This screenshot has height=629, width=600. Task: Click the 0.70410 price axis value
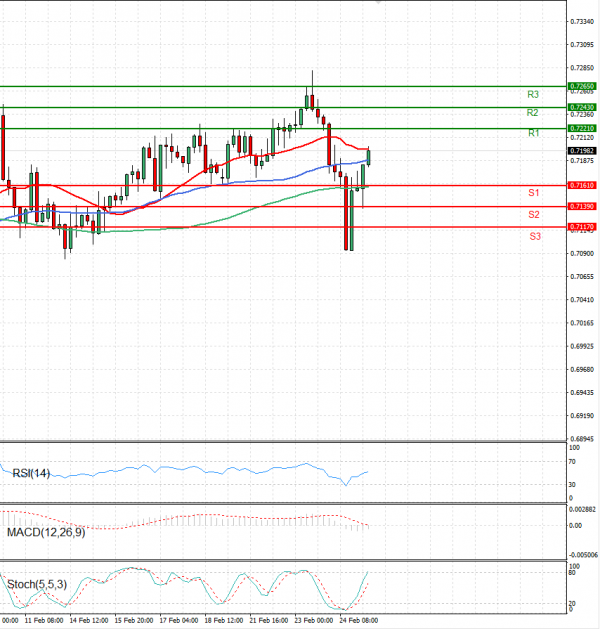click(582, 300)
